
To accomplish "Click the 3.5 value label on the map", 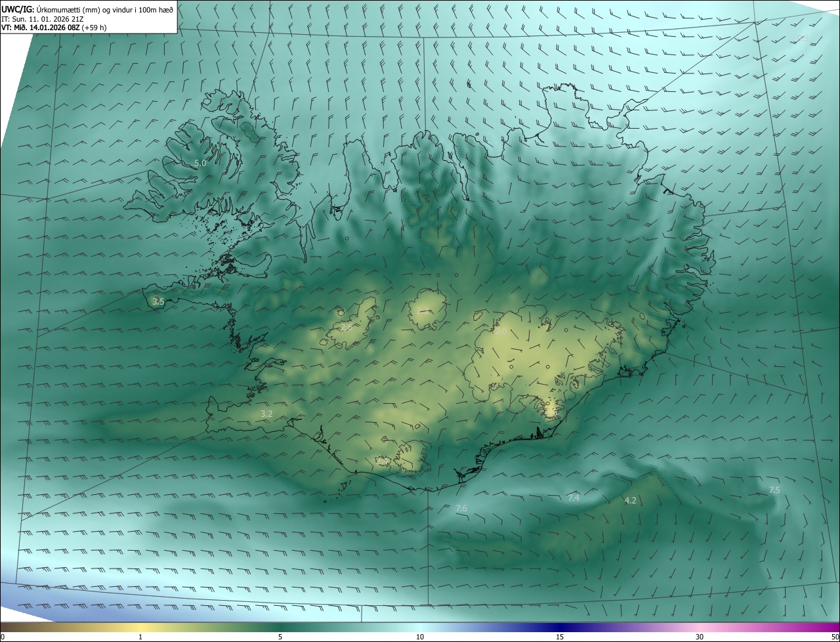I will point(158,301).
